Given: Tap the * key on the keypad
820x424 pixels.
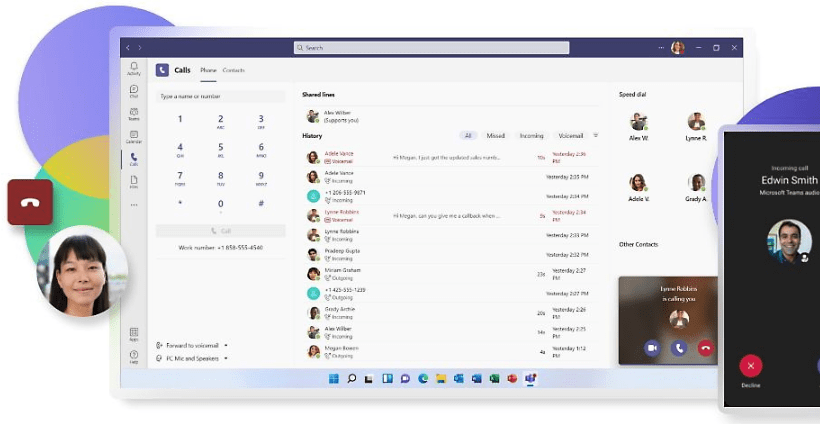Looking at the screenshot, I should tap(180, 203).
